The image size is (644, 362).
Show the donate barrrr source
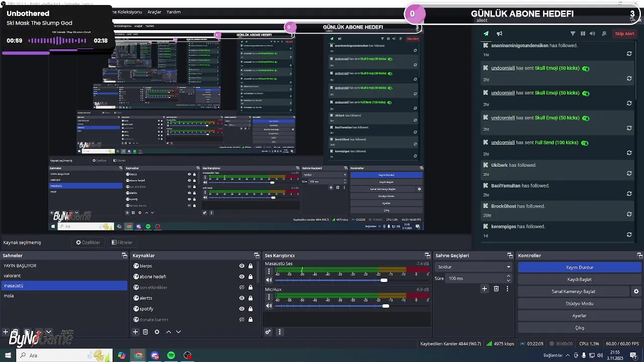pos(242,320)
